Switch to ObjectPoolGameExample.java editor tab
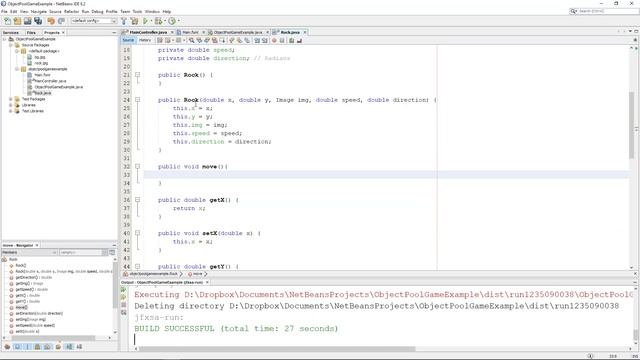 coord(238,32)
